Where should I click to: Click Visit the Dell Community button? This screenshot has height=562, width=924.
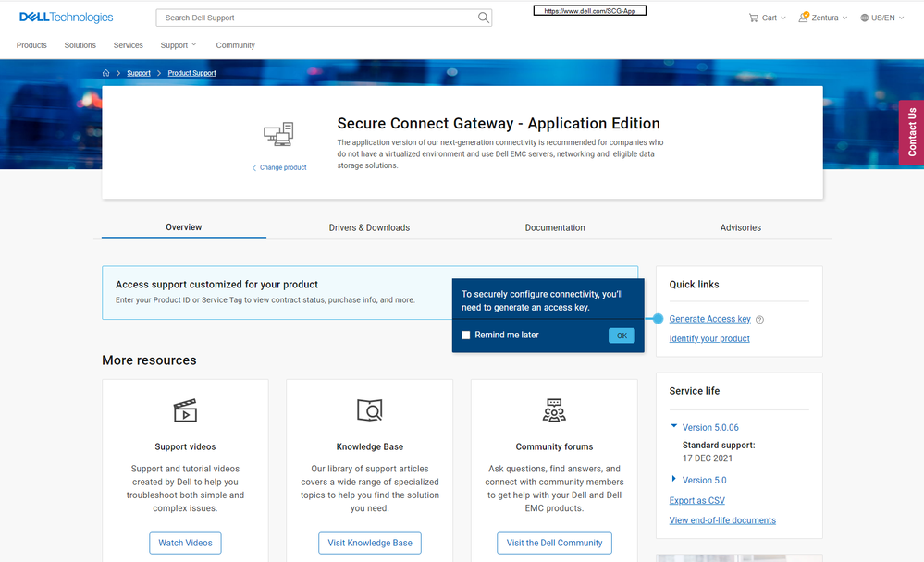[x=555, y=544]
